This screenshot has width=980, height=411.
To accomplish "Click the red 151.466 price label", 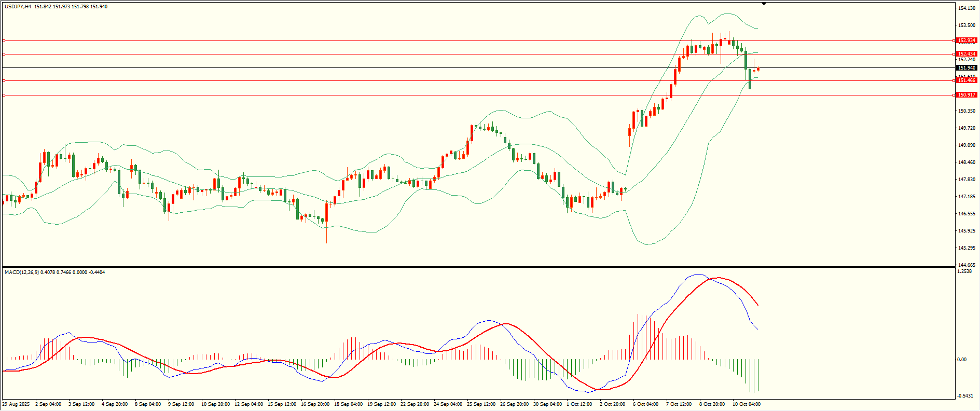I will [967, 80].
